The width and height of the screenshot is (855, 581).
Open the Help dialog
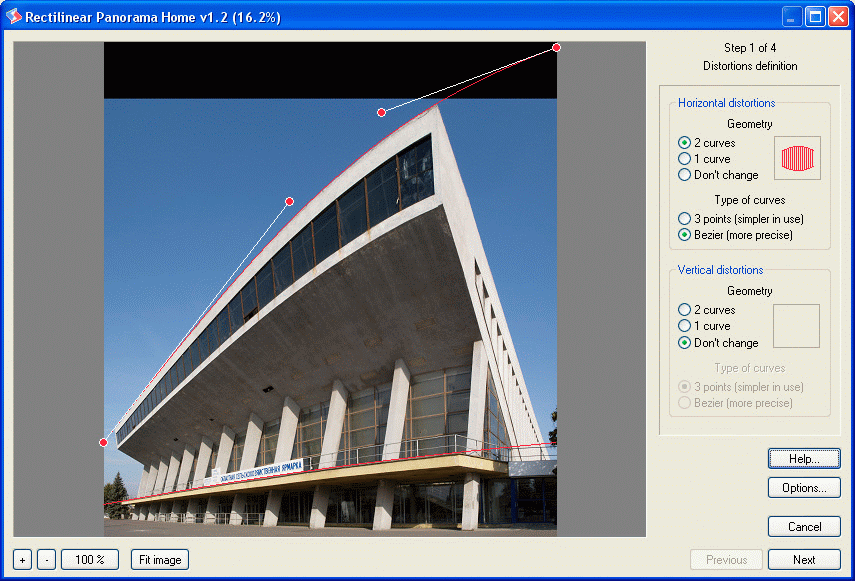(804, 459)
